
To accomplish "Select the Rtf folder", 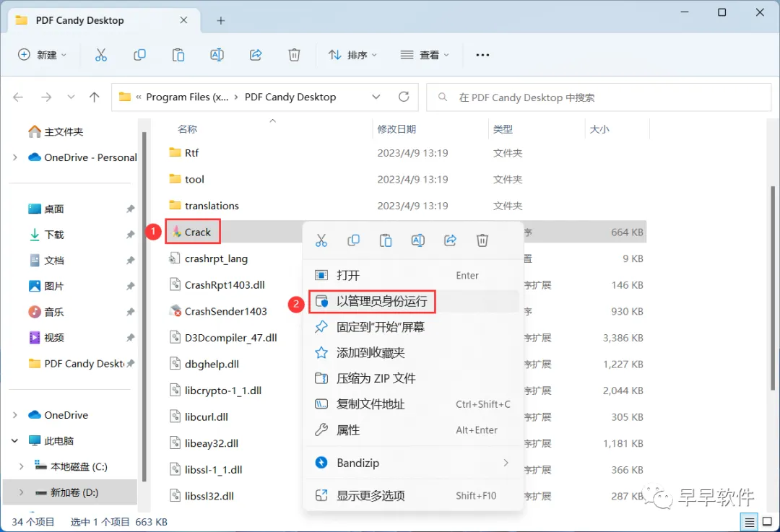I will click(x=183, y=152).
